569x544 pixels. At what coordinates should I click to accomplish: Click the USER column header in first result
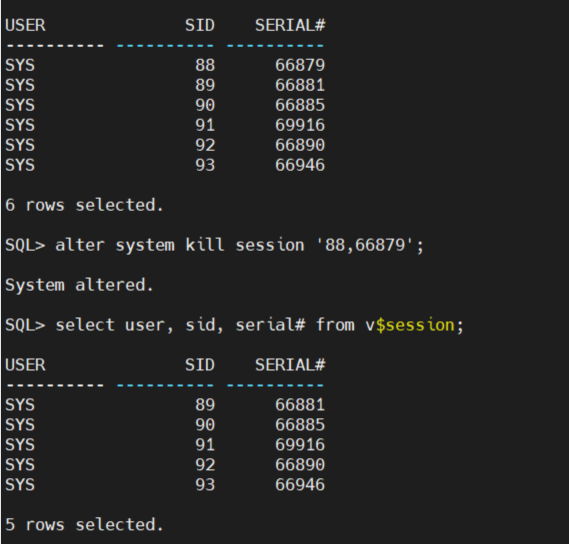25,25
